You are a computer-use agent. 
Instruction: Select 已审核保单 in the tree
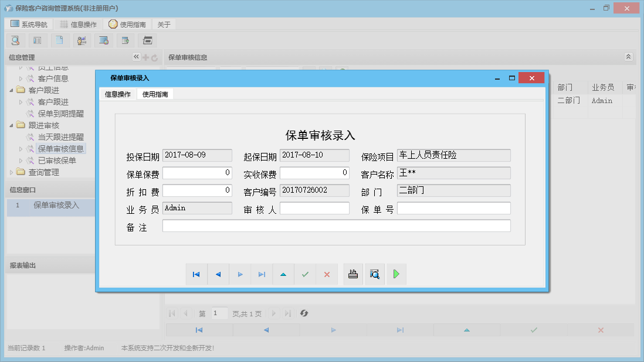[x=57, y=160]
